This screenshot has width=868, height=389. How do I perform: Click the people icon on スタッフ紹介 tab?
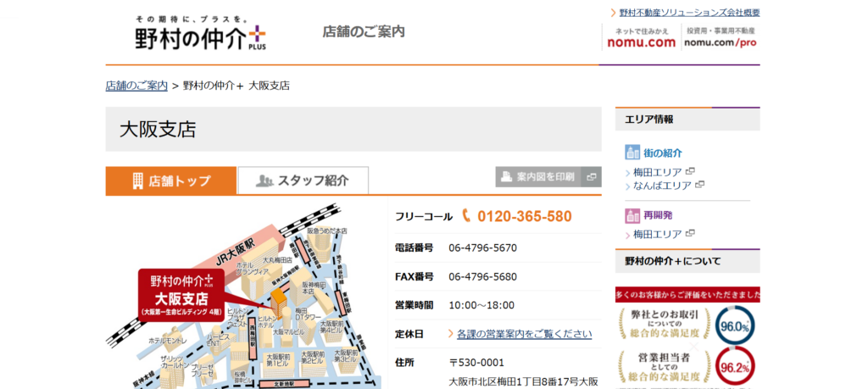[264, 181]
